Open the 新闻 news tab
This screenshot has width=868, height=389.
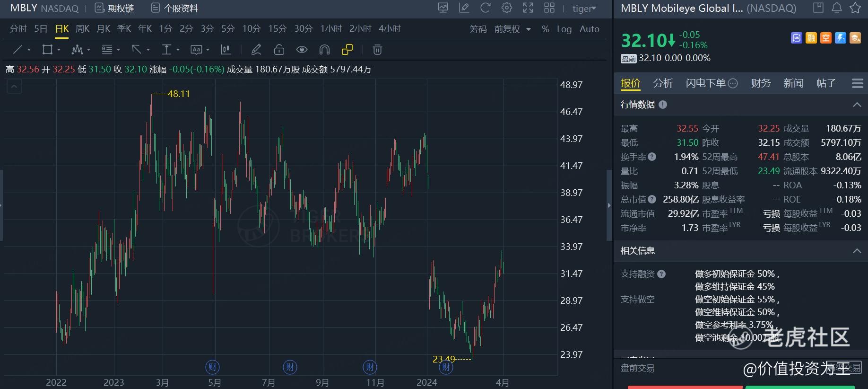coord(793,83)
